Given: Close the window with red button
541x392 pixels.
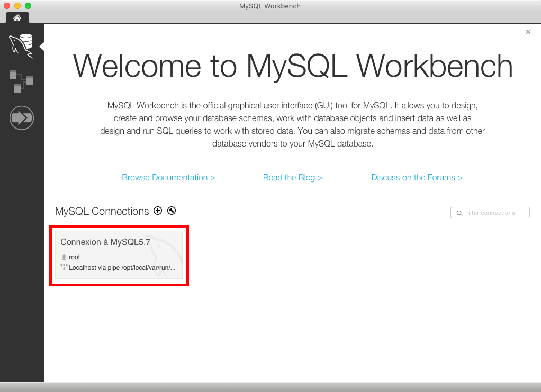Looking at the screenshot, I should [x=7, y=6].
